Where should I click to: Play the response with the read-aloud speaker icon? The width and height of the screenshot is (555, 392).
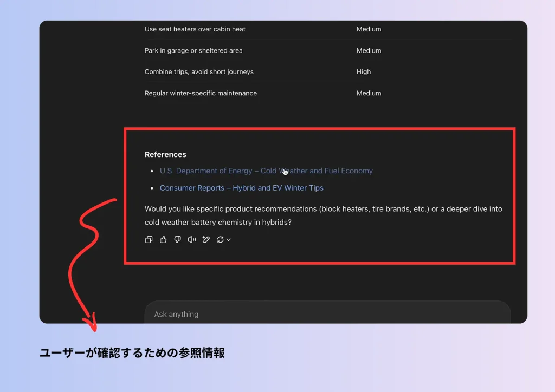[192, 240]
